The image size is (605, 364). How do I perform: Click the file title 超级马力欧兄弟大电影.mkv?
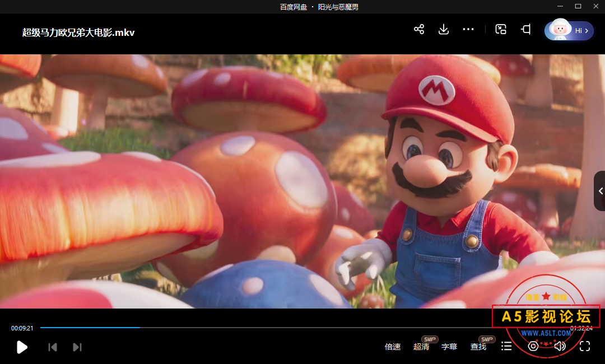(78, 32)
